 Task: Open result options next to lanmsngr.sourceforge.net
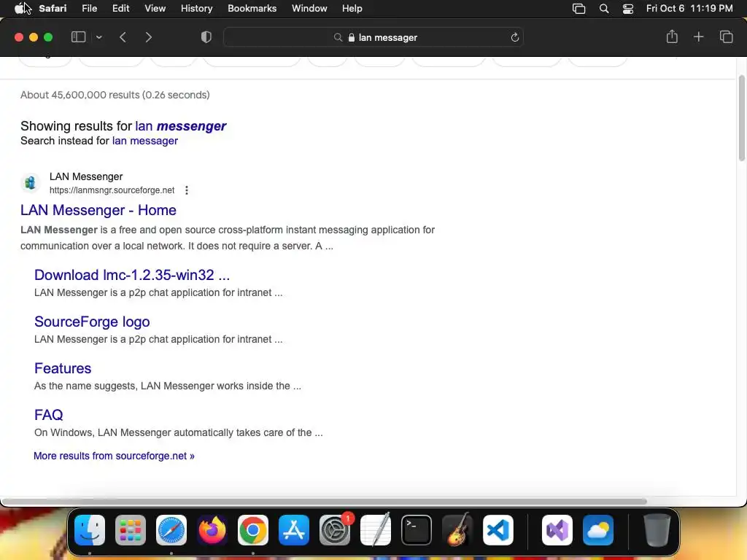tap(187, 190)
